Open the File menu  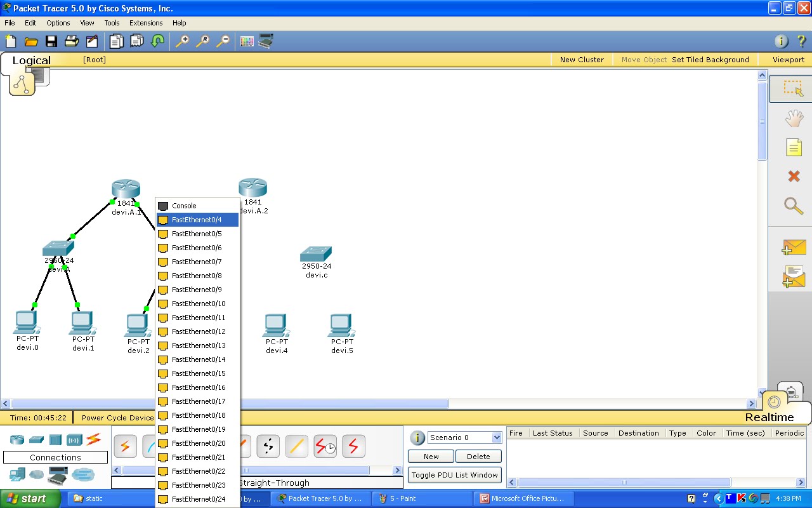click(10, 23)
